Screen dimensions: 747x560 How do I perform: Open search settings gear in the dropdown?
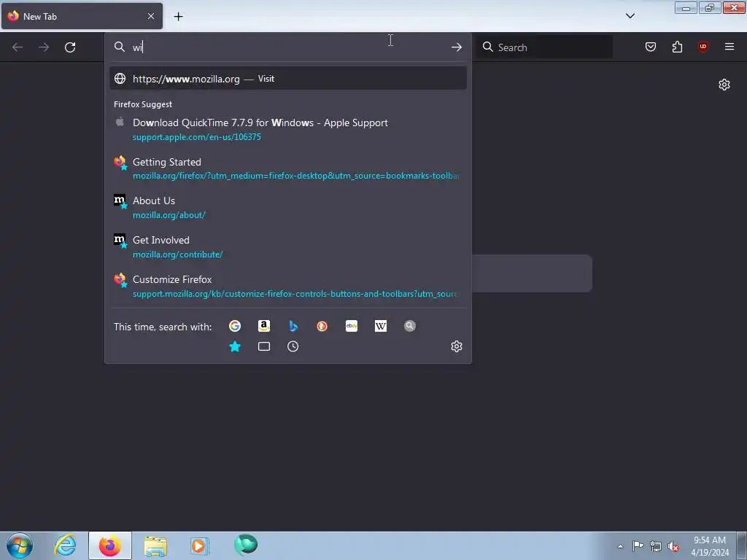coord(457,346)
